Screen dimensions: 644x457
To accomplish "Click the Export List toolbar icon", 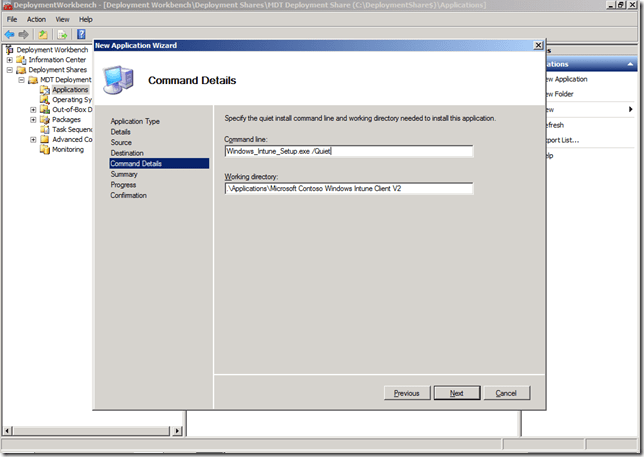I will [x=62, y=34].
